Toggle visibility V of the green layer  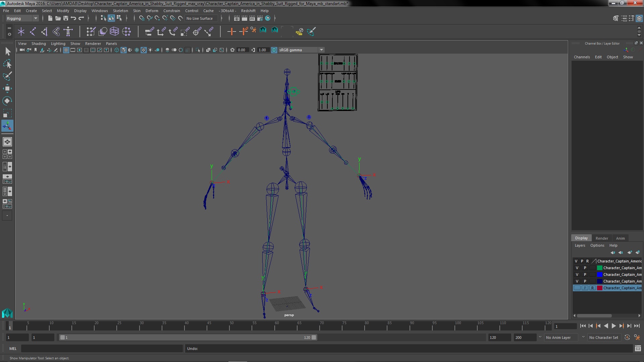[577, 268]
